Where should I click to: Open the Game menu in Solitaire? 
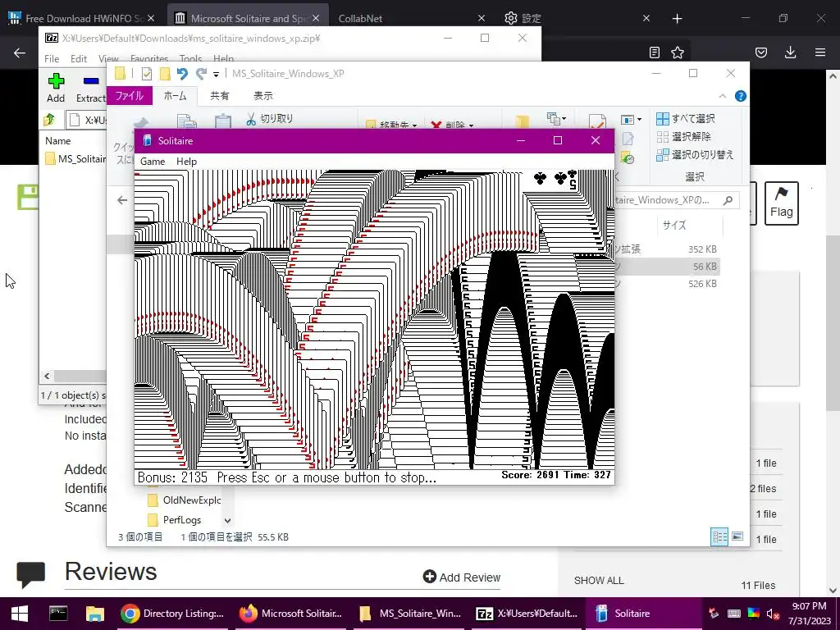152,162
